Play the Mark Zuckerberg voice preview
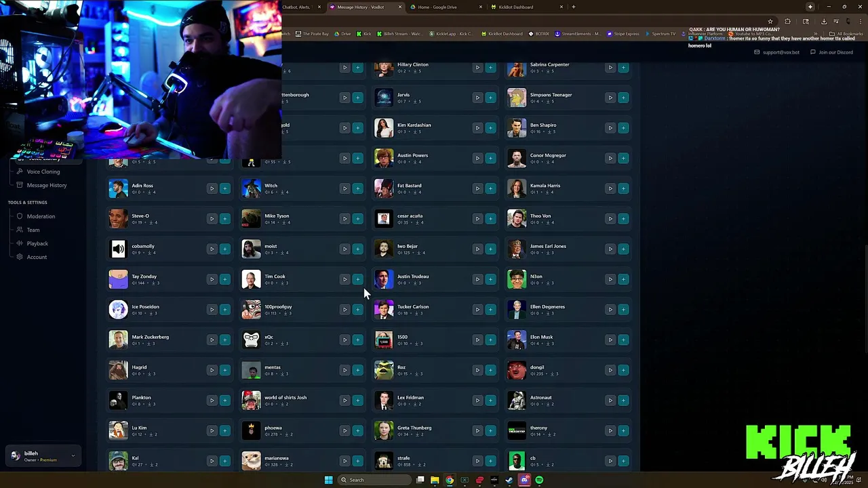 212,340
